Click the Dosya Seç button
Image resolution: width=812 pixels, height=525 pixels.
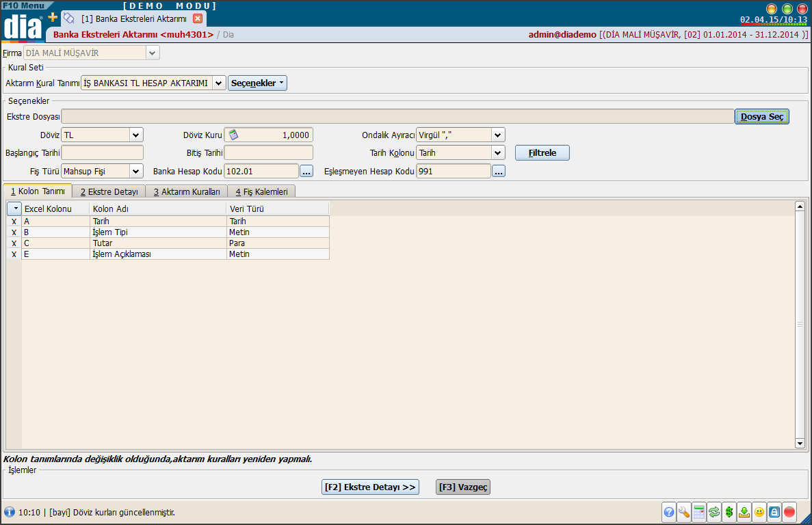coord(762,116)
